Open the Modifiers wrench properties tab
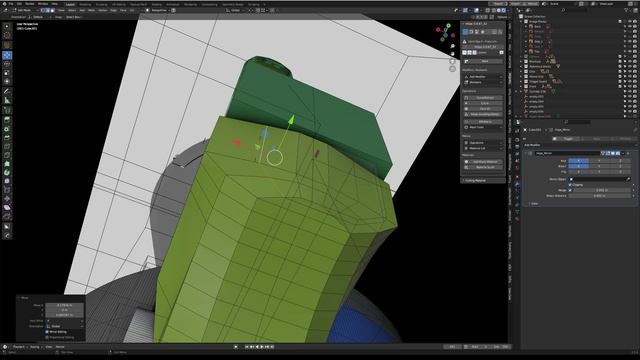Screen dimensions: 640x360 click(517, 184)
